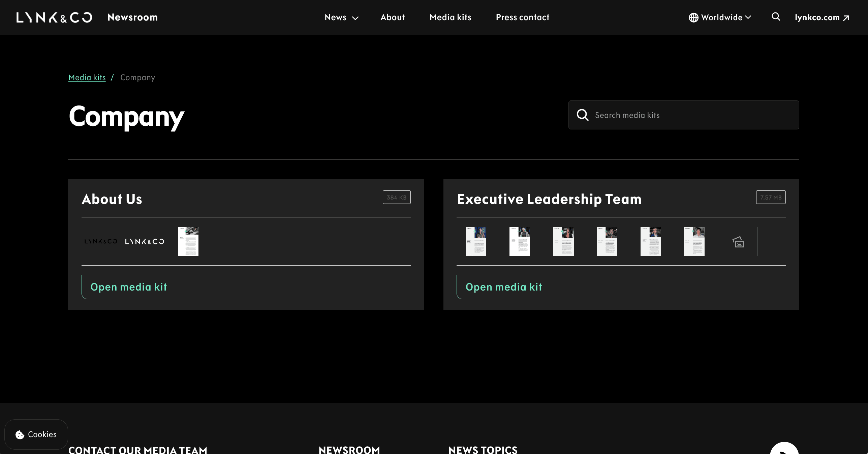Open the About Us document thumbnail

pos(188,241)
